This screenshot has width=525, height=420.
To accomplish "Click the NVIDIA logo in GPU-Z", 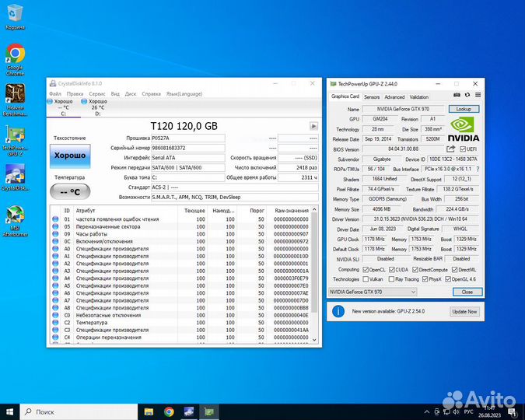I will tap(464, 129).
